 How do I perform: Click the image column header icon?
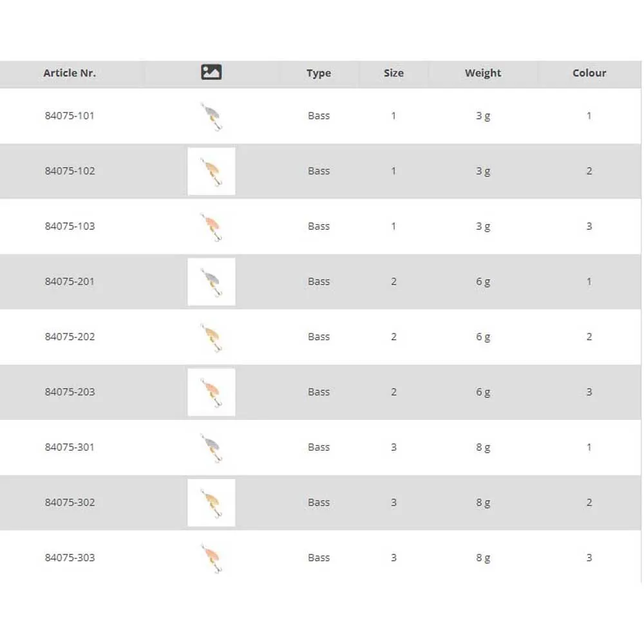pos(211,73)
